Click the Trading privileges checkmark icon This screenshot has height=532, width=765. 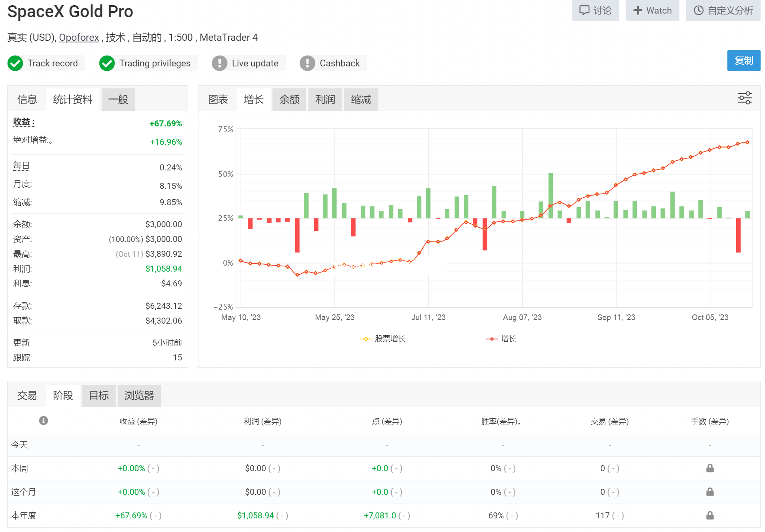click(107, 63)
